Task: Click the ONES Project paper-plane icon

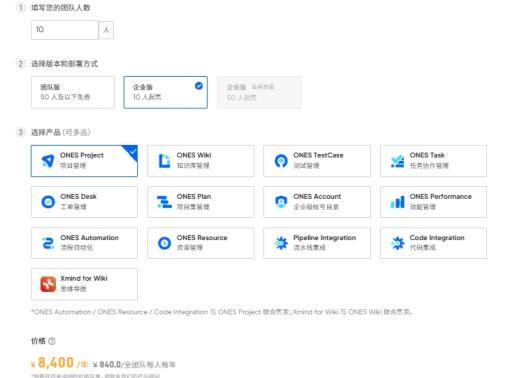Action: (x=48, y=161)
